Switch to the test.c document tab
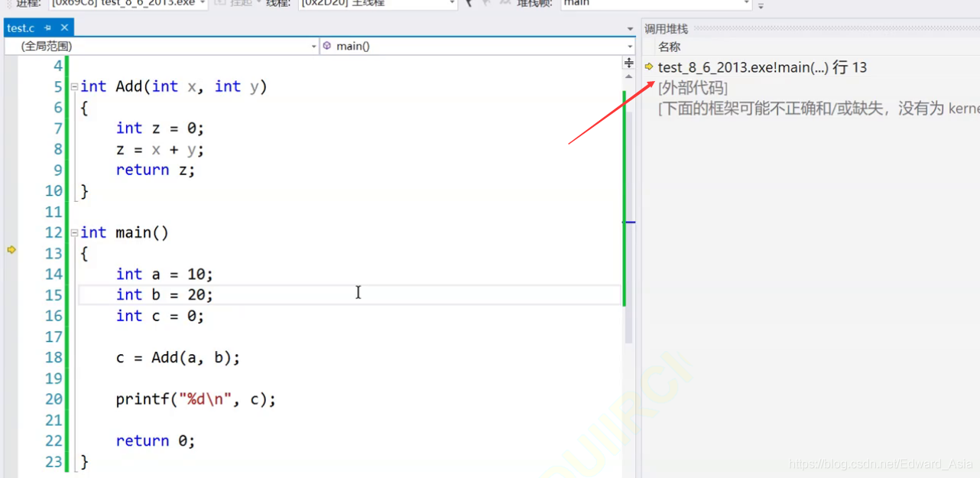 (21, 28)
